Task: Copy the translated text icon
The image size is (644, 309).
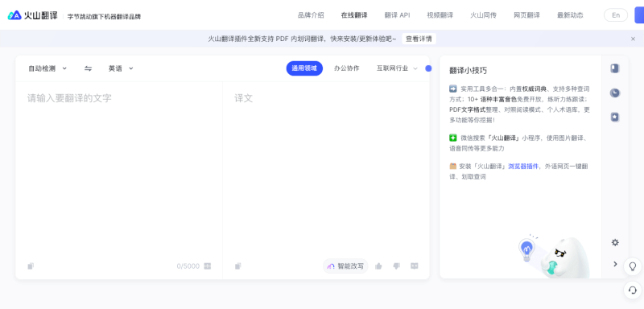Action: click(237, 266)
